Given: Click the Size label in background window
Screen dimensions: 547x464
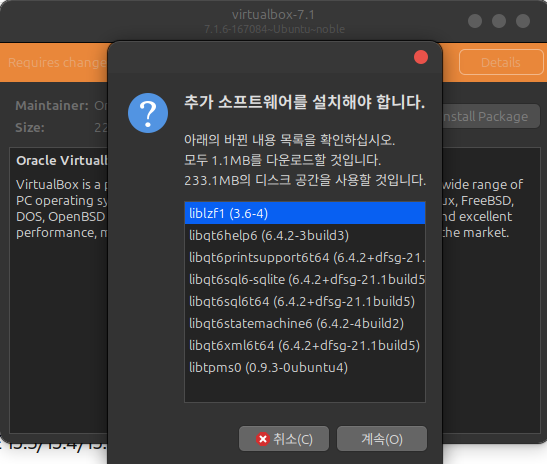Looking at the screenshot, I should [x=30, y=128].
